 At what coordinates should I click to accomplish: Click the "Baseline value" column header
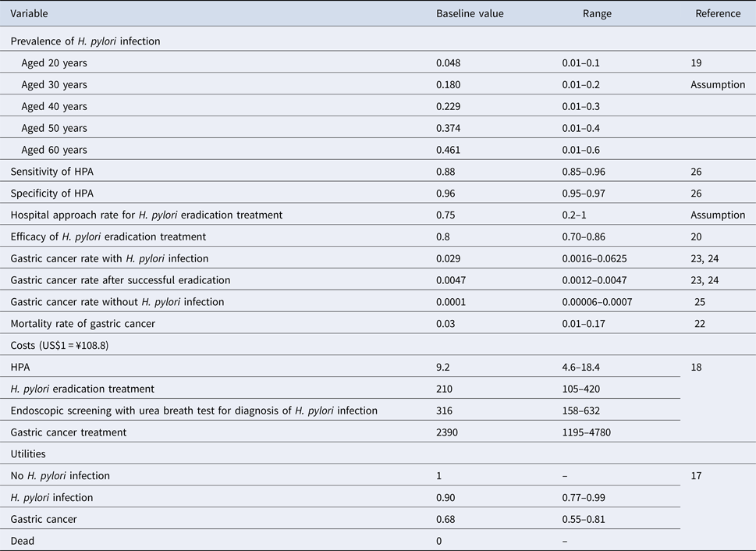click(470, 14)
